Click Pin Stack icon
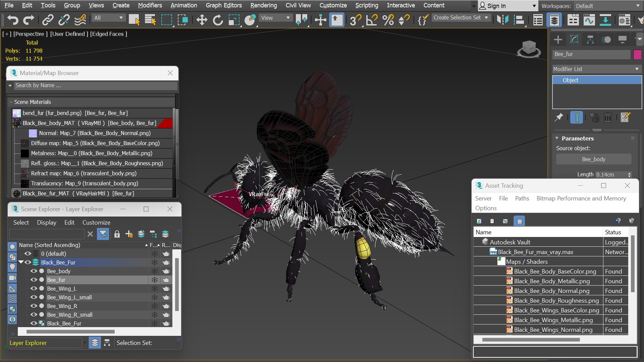Screen dimensions: 644x362 click(559, 117)
